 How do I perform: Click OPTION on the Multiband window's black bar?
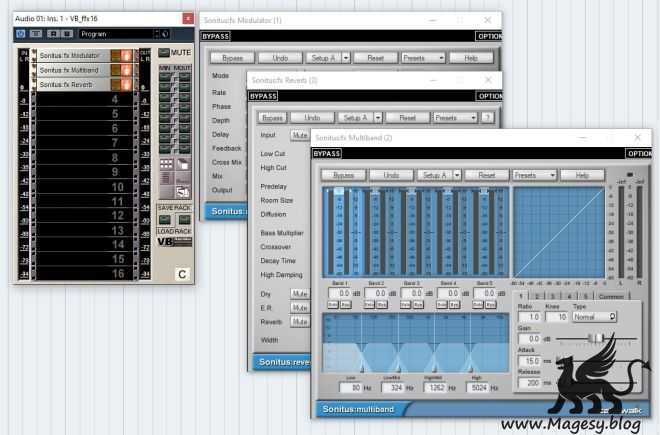point(639,154)
